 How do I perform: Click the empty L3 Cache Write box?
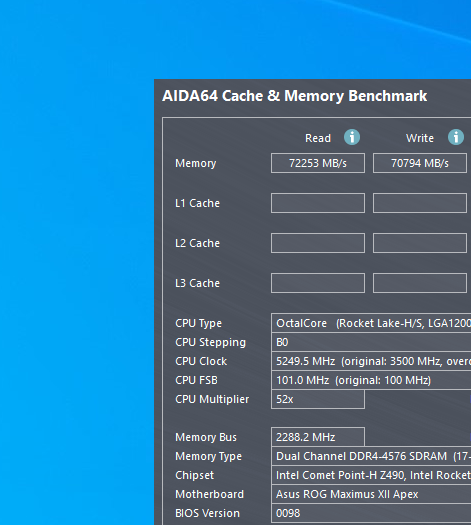click(420, 283)
